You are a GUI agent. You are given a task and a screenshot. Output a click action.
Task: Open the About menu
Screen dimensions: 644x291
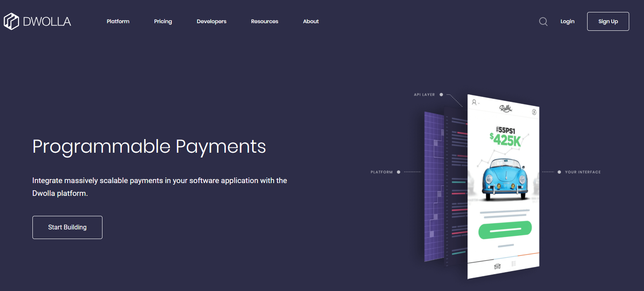311,21
